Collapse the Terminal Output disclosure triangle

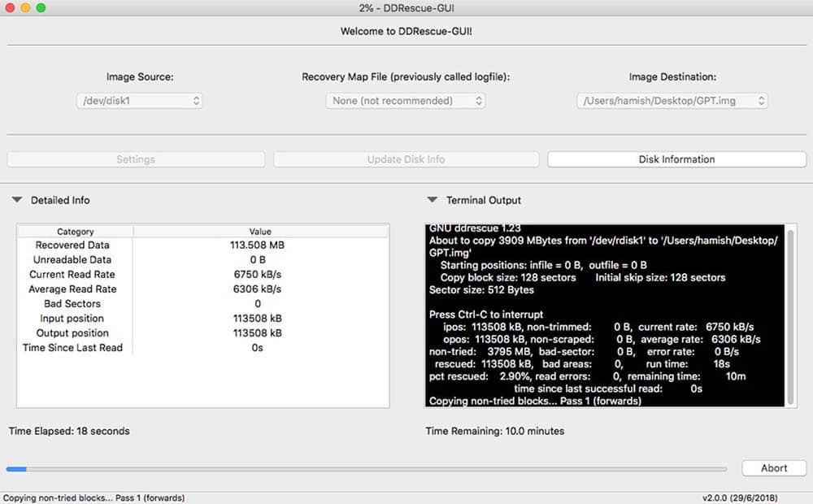[x=432, y=200]
